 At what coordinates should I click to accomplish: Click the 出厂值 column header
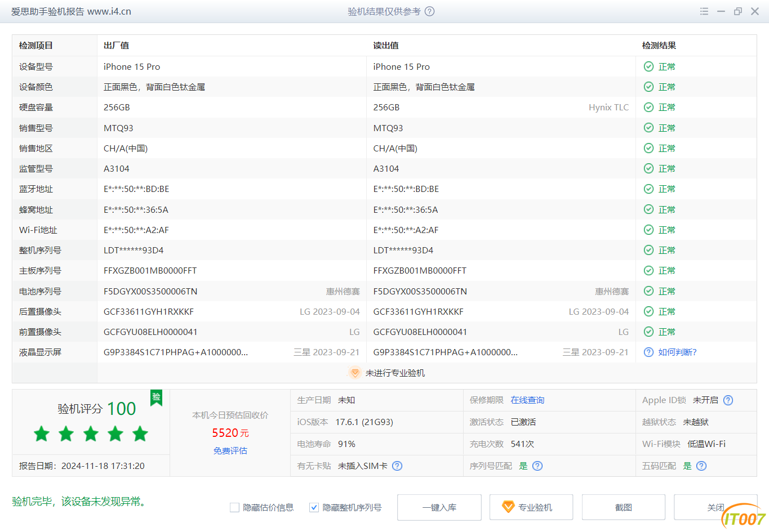coord(117,46)
